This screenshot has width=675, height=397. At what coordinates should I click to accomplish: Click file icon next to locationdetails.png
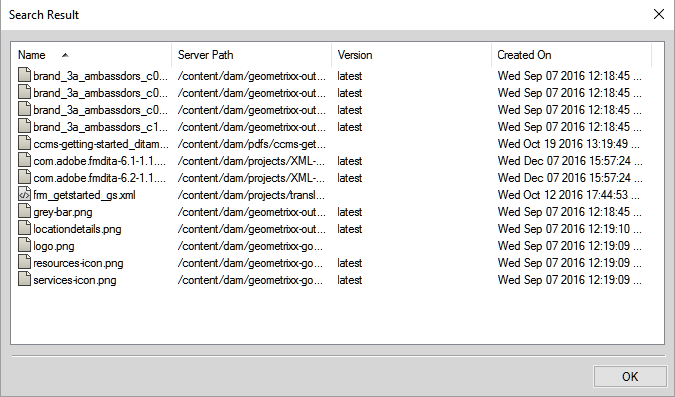tap(25, 229)
